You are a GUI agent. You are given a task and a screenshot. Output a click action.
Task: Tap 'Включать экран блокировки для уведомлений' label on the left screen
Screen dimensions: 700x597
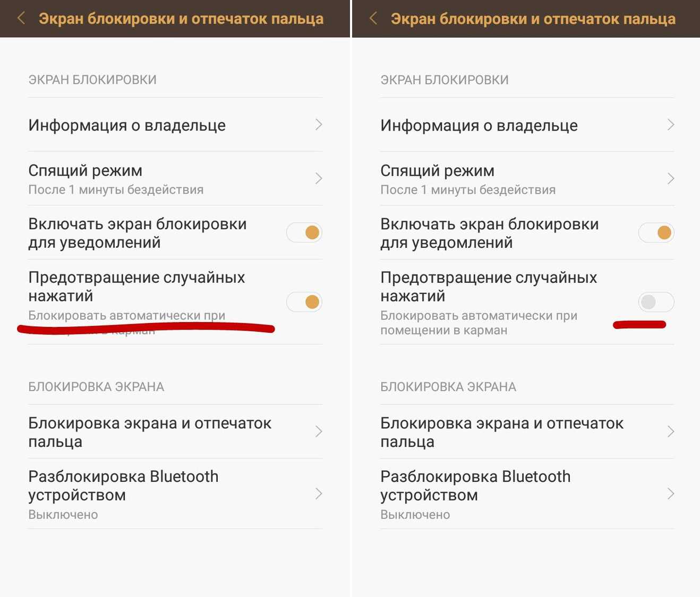coord(138,233)
